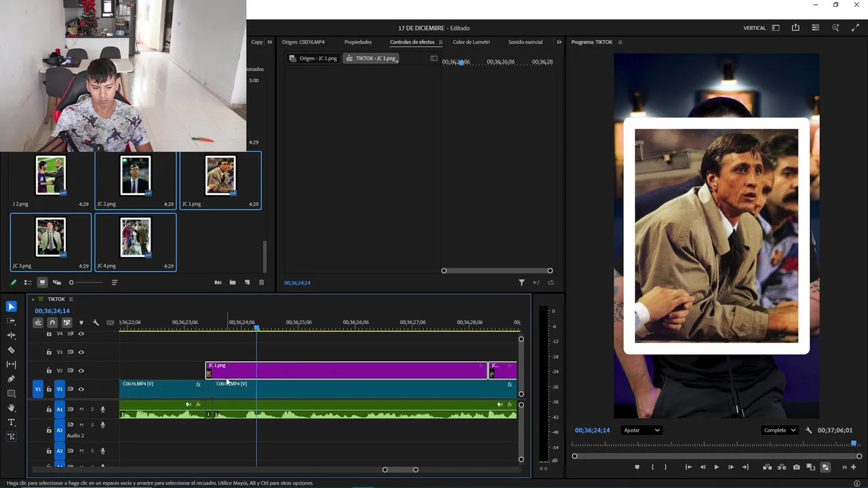The width and height of the screenshot is (868, 488).
Task: Select the Slip tool
Action: tap(11, 365)
